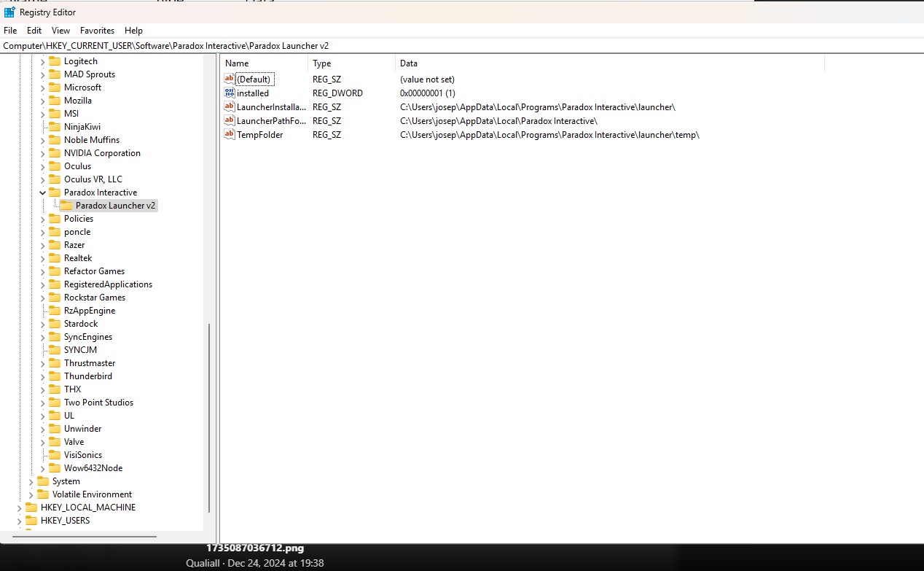Screen dimensions: 924x571
Task: Expand the Oculus VR, LLC key
Action: [x=42, y=179]
